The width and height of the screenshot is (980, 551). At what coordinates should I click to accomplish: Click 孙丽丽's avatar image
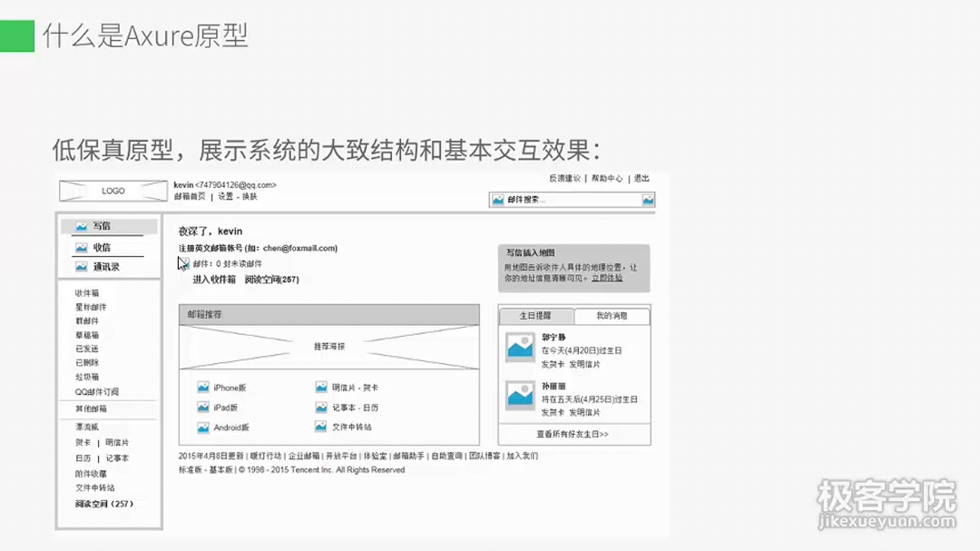point(520,396)
